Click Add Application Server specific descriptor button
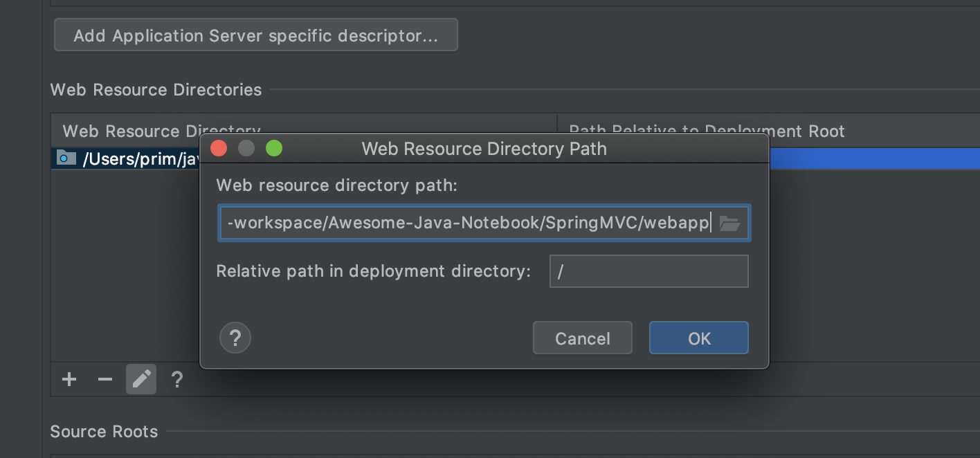 pyautogui.click(x=255, y=35)
